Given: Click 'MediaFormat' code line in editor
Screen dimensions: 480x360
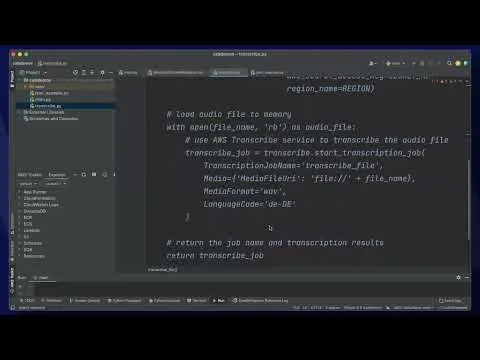Looking at the screenshot, I should click(x=245, y=191).
